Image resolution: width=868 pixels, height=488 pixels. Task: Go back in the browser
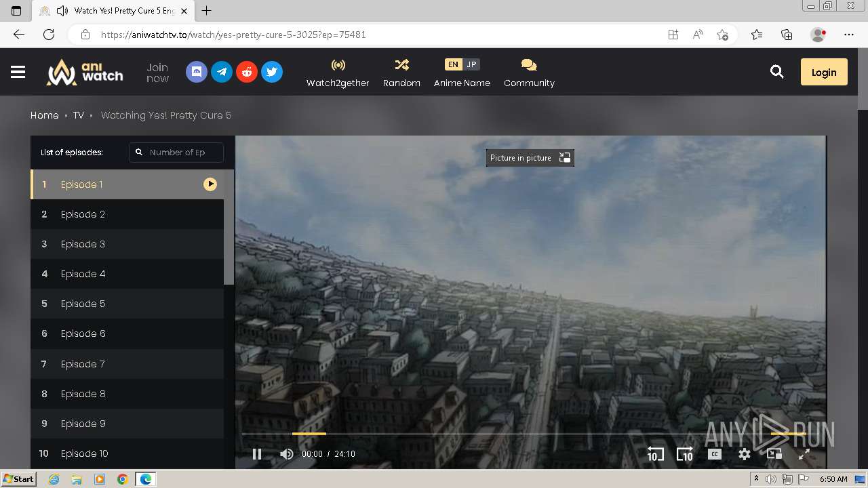point(19,35)
